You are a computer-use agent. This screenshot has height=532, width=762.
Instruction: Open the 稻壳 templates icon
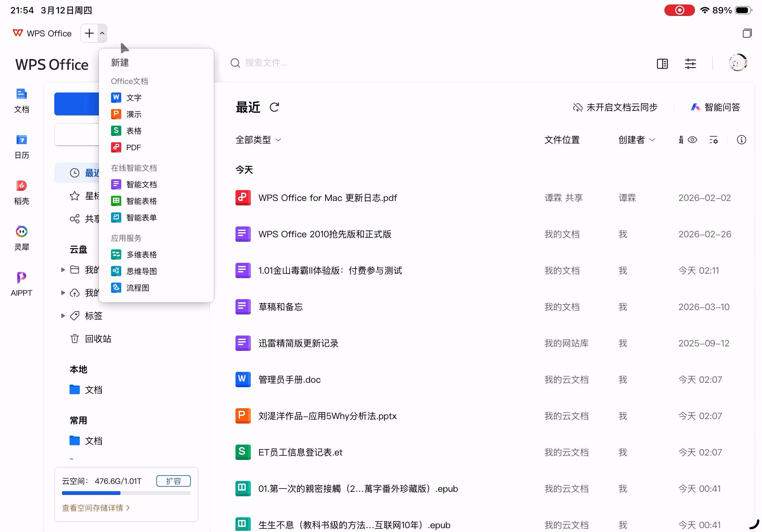(21, 186)
